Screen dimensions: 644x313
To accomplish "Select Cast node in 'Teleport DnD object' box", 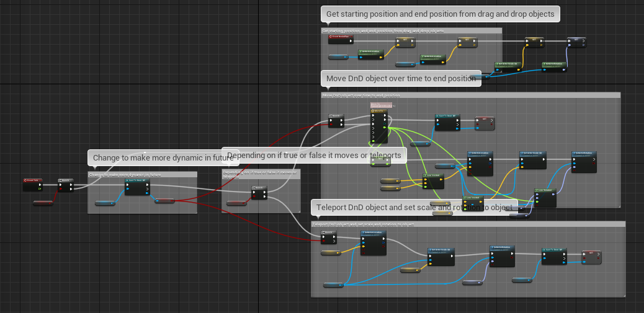I will [555, 256].
